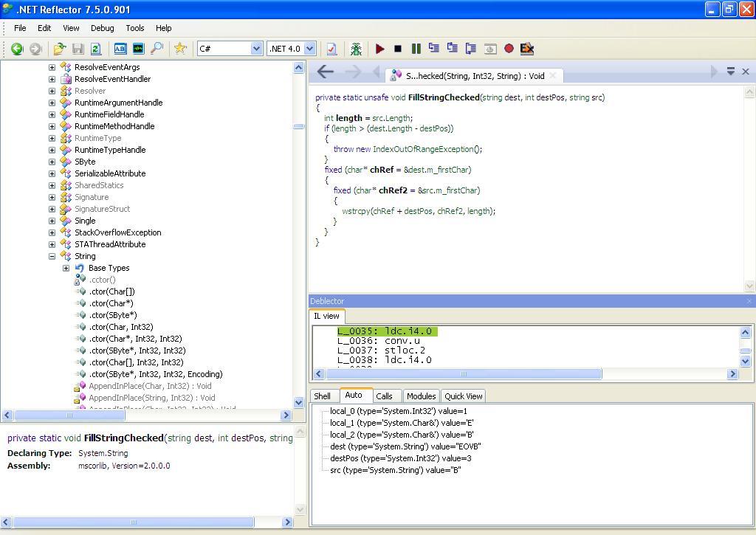
Task: Navigate back with the left arrow button
Action: pyautogui.click(x=325, y=72)
